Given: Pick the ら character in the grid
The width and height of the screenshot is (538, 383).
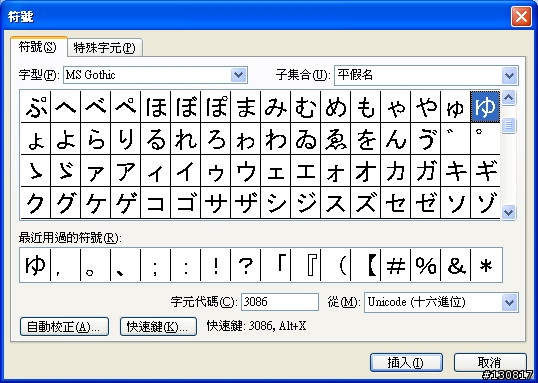Looking at the screenshot, I should pyautogui.click(x=96, y=139).
